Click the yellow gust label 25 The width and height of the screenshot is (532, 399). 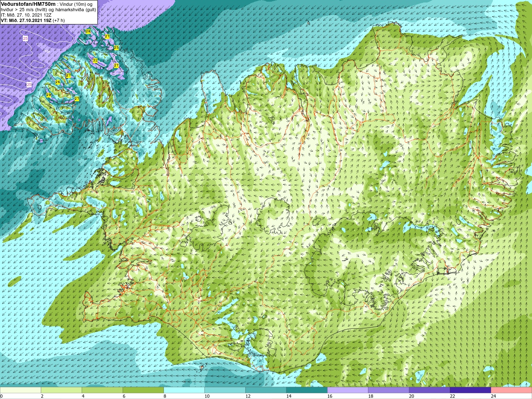coord(116,48)
